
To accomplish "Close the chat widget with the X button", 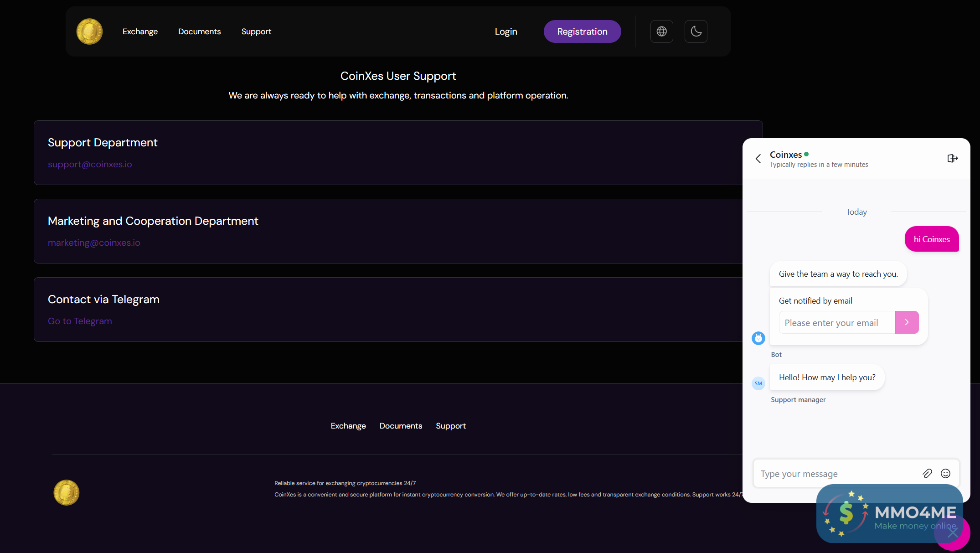I will click(953, 532).
